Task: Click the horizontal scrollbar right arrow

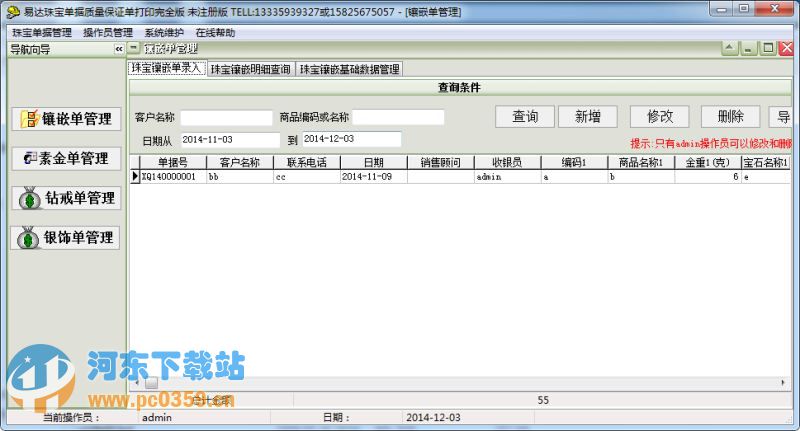Action: (x=783, y=383)
